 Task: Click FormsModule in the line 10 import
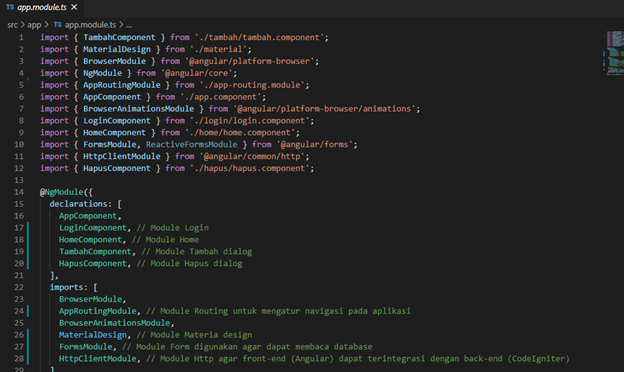click(x=109, y=145)
